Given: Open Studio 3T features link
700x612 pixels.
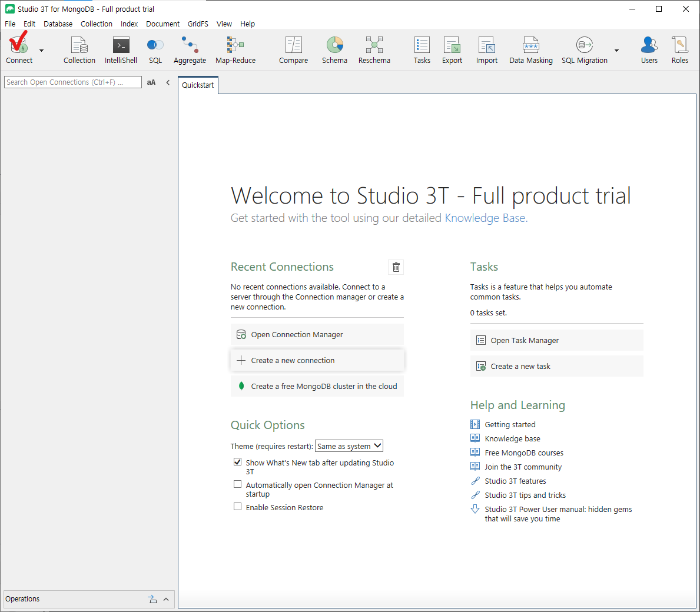Looking at the screenshot, I should click(x=515, y=481).
